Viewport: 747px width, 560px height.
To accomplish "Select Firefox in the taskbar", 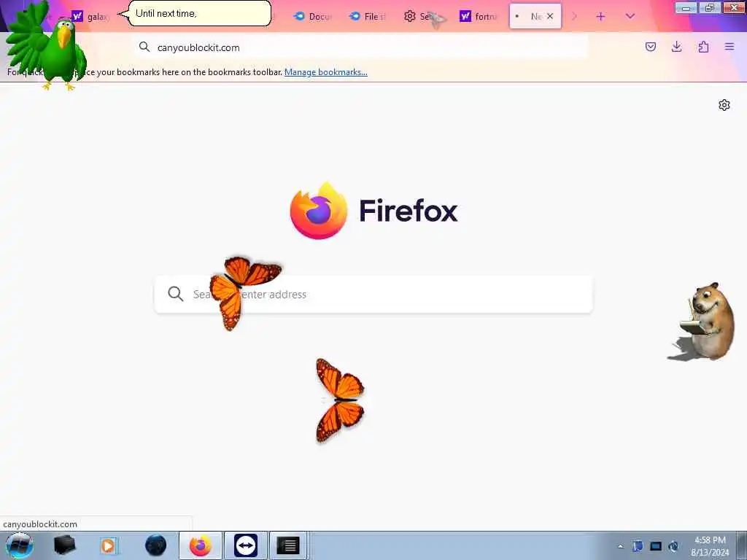I will [200, 545].
